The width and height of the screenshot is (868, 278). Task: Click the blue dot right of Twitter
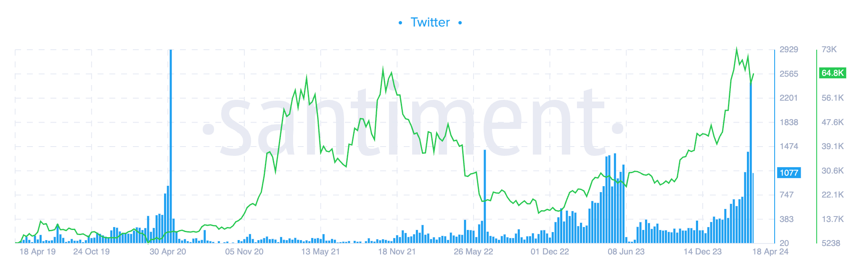[x=460, y=23]
